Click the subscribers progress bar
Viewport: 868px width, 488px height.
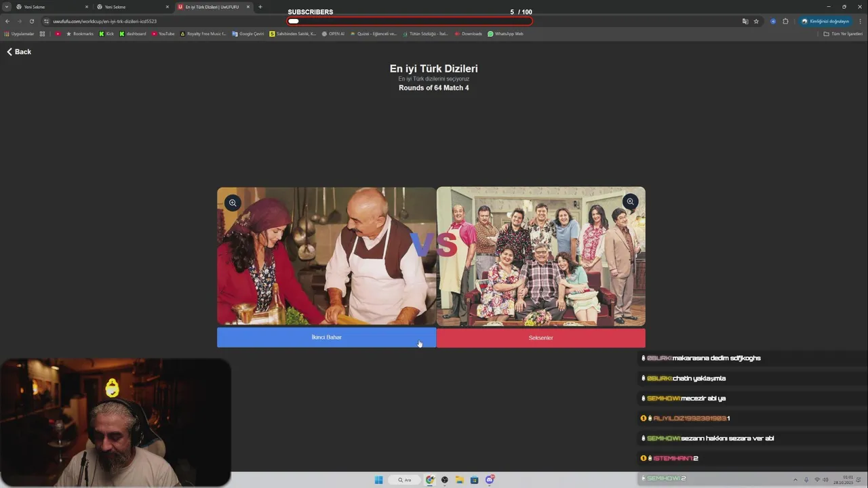click(410, 21)
